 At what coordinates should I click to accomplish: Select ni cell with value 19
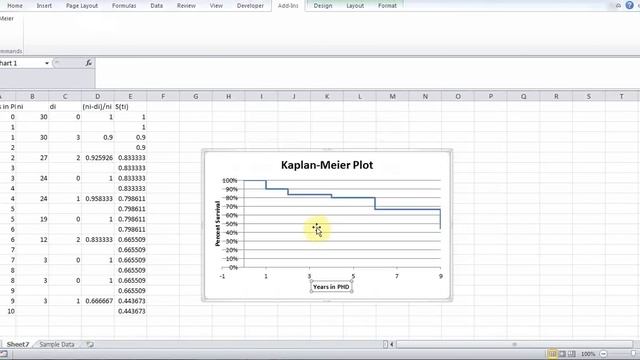coord(32,219)
